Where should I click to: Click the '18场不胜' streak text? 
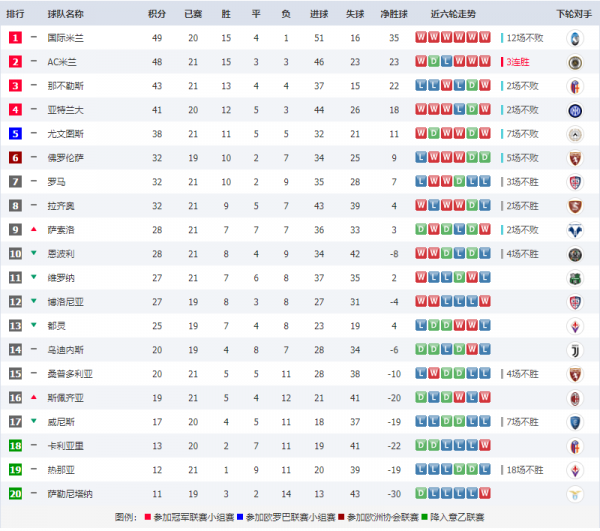click(x=525, y=470)
